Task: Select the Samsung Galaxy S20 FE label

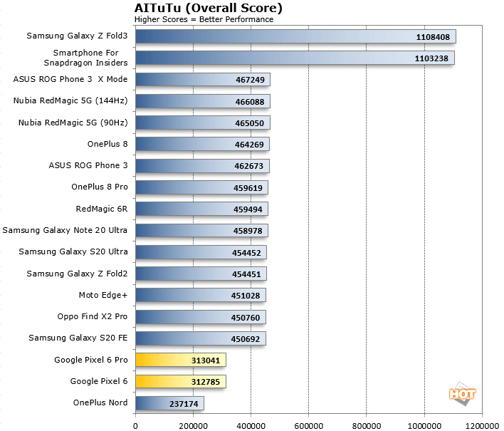Action: tap(78, 338)
